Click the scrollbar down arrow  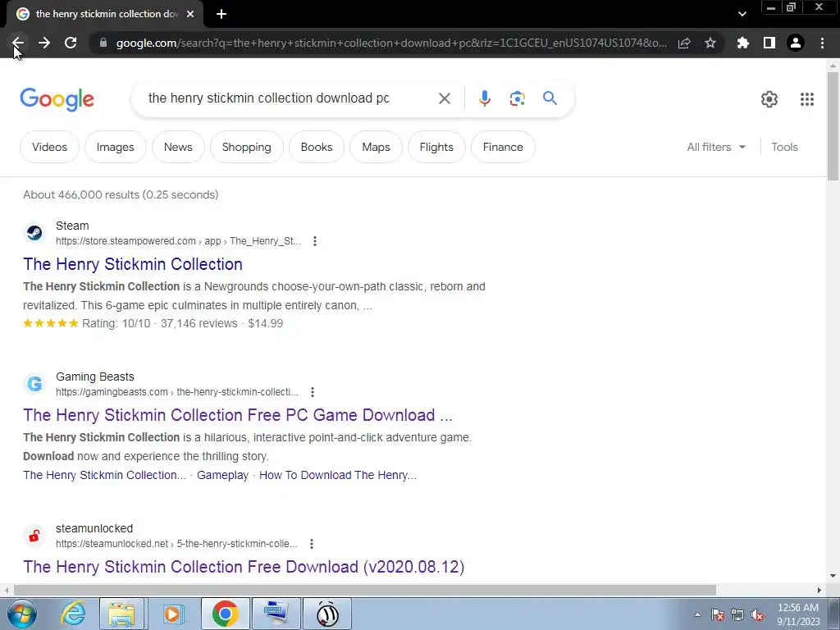tap(833, 577)
